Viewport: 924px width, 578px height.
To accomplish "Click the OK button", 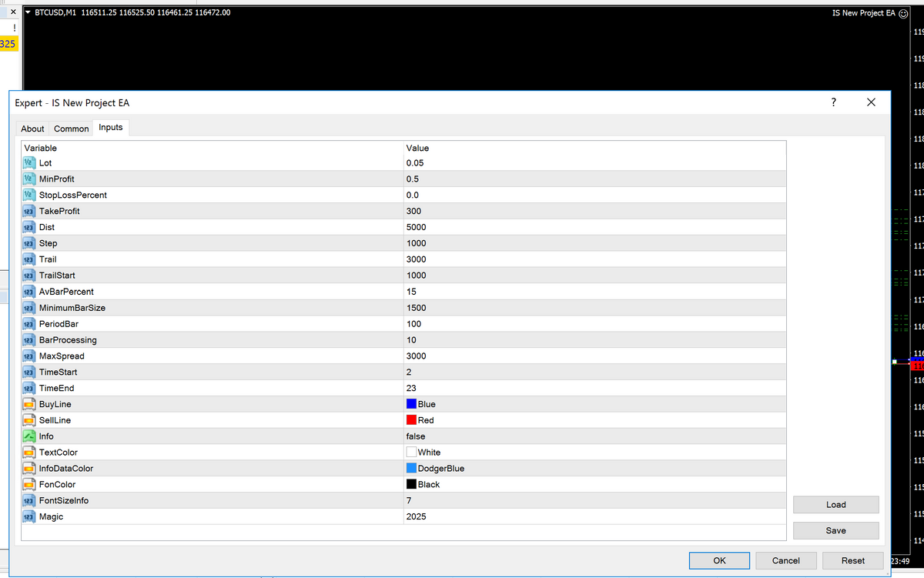I will tap(719, 560).
